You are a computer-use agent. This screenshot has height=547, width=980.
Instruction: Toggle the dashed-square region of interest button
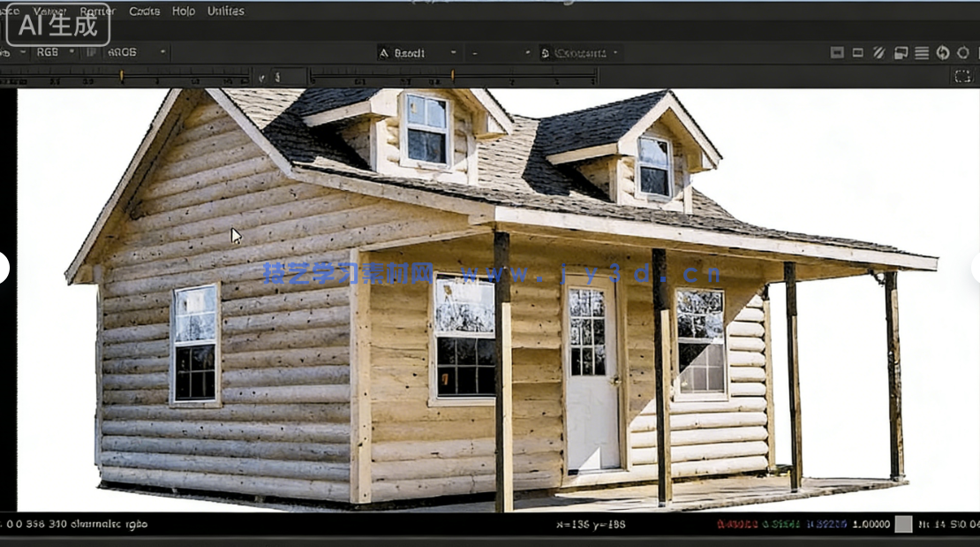pyautogui.click(x=962, y=77)
